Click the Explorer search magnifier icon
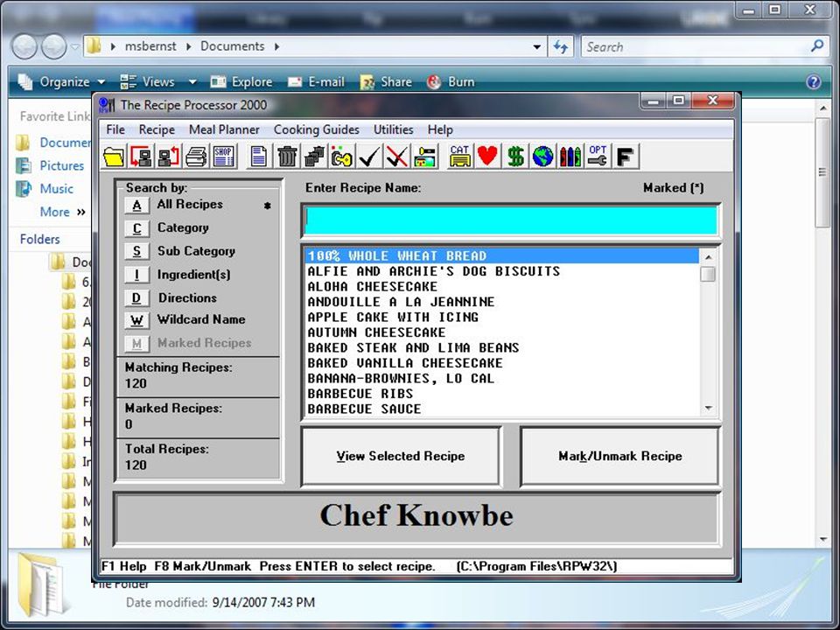This screenshot has height=630, width=840. 817,46
